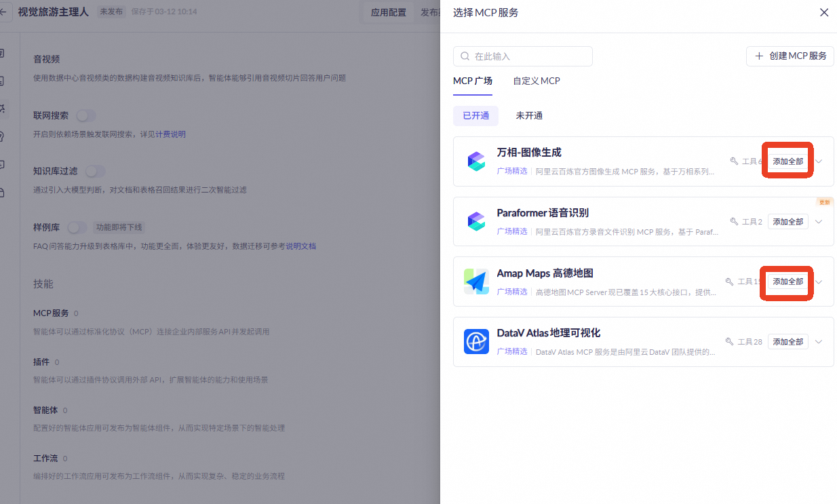This screenshot has width=837, height=504.
Task: Click the tools wrench icon on the 万相-图像生成 card
Action: tap(734, 161)
